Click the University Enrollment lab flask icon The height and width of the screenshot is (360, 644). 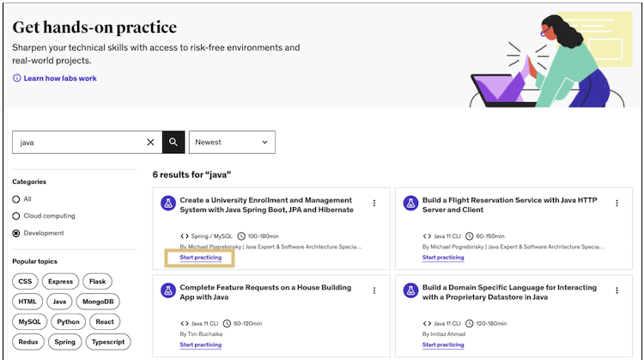click(169, 203)
